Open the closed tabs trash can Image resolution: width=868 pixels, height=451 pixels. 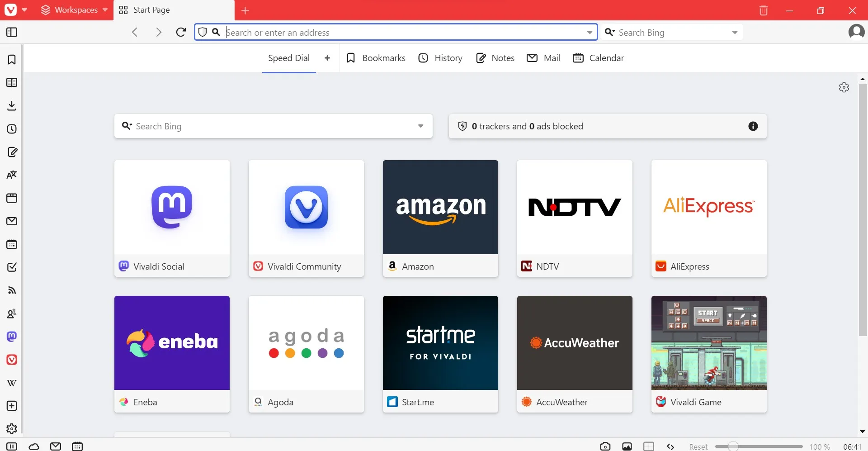[764, 10]
